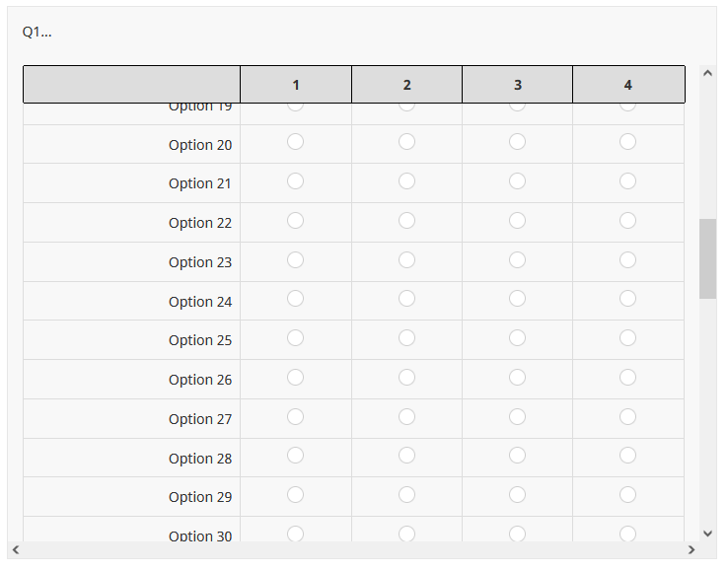Click the scroll up arrow icon
Screen dimensions: 728x571
[x=707, y=73]
